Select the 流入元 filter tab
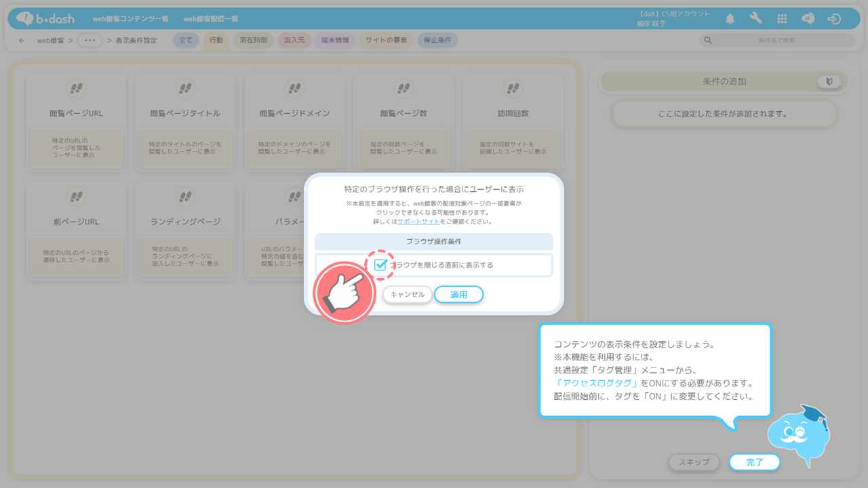Image resolution: width=868 pixels, height=488 pixels. coord(294,41)
